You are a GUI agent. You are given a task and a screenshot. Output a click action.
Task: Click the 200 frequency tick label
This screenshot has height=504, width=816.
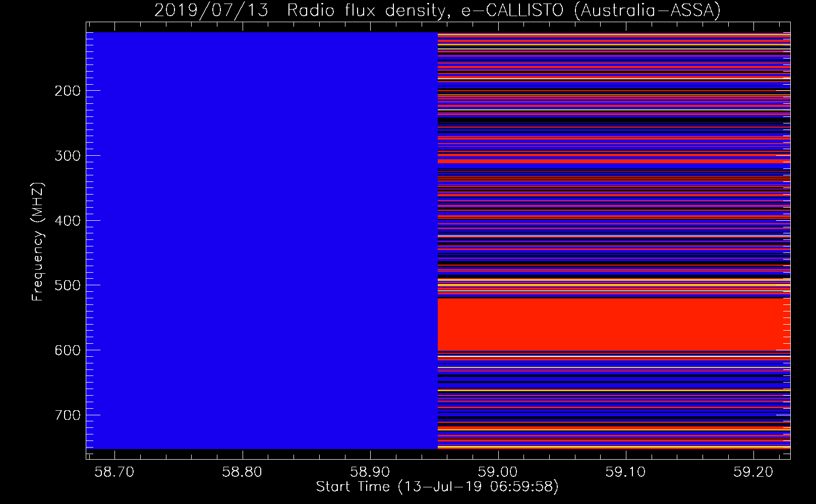68,91
